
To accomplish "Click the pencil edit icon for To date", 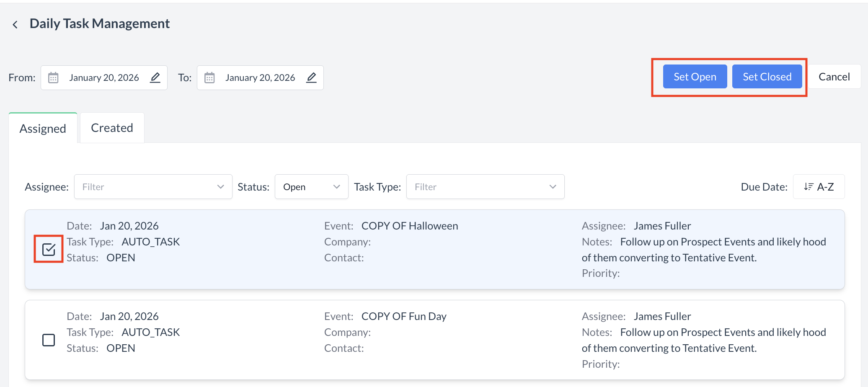I will tap(311, 78).
